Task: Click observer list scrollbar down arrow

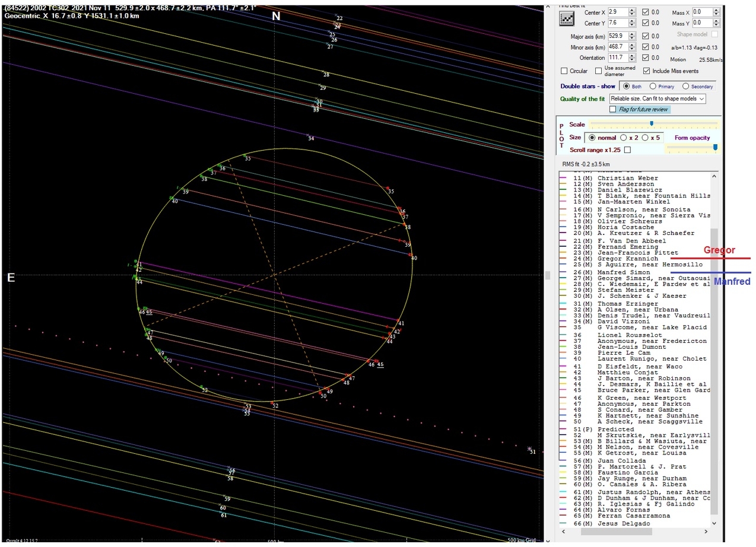Action: 714,523
